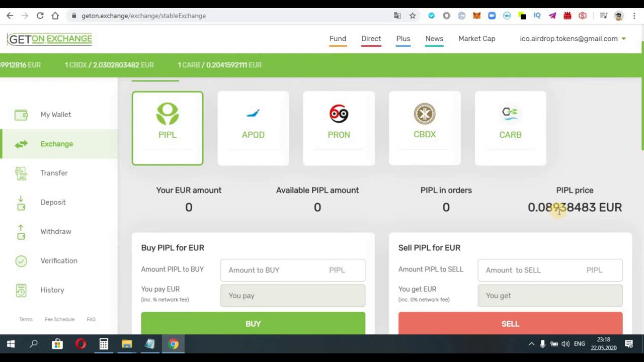Open the IQ extension icon
Viewport: 644px width, 362px height.
pos(537,16)
